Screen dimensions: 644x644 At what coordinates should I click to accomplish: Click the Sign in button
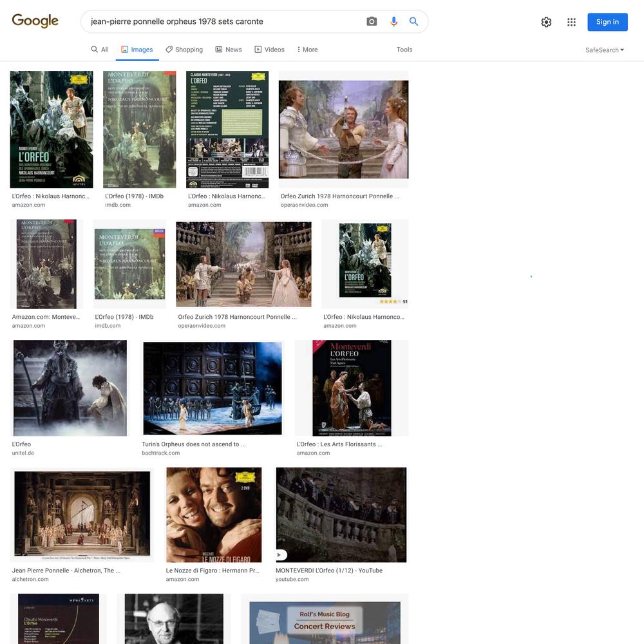coord(607,22)
